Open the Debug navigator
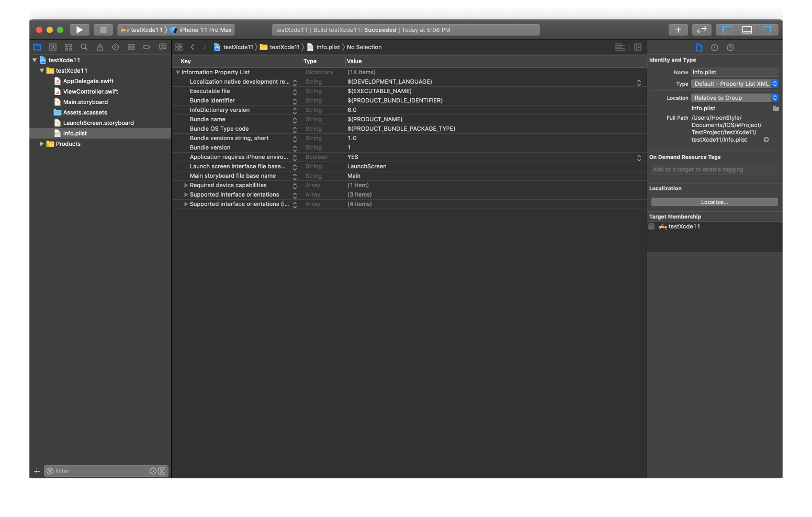The image size is (812, 517). tap(131, 47)
